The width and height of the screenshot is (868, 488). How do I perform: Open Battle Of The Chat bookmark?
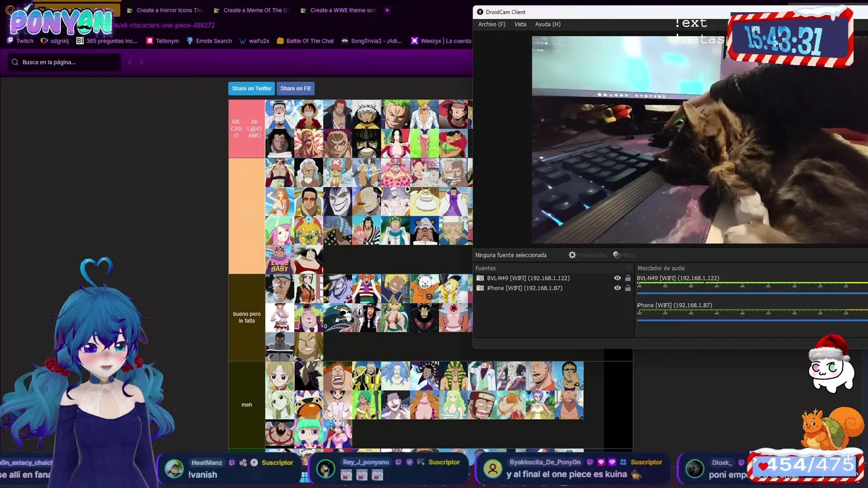304,41
